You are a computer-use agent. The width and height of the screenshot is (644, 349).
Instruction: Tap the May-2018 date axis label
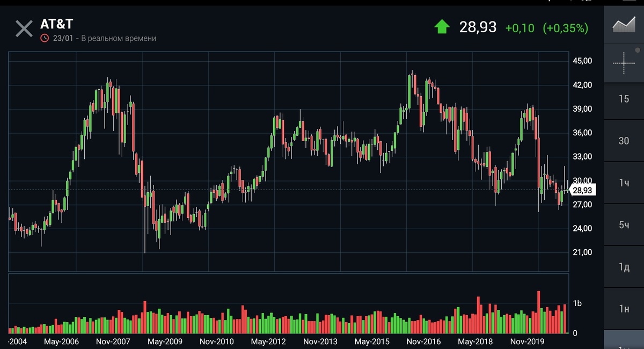pos(475,341)
